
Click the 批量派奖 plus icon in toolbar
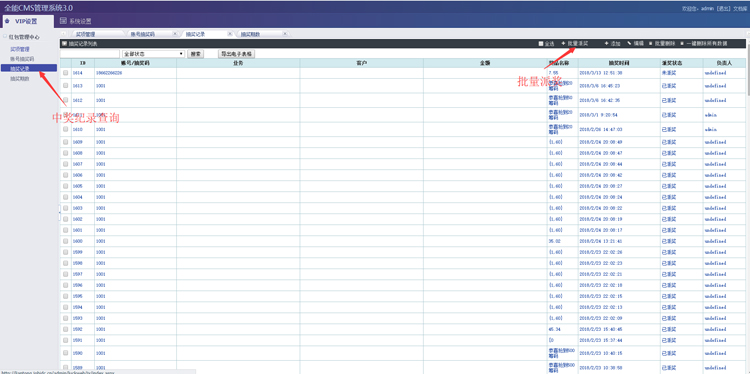(563, 44)
